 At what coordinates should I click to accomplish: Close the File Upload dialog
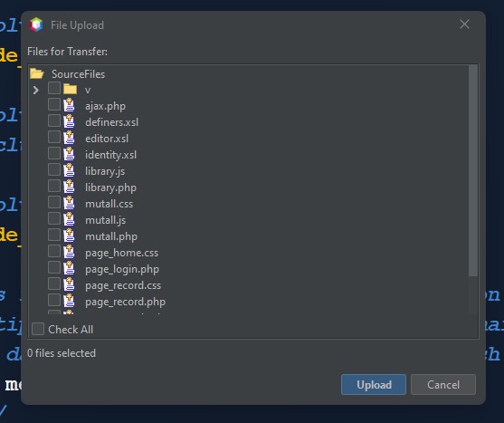click(464, 24)
